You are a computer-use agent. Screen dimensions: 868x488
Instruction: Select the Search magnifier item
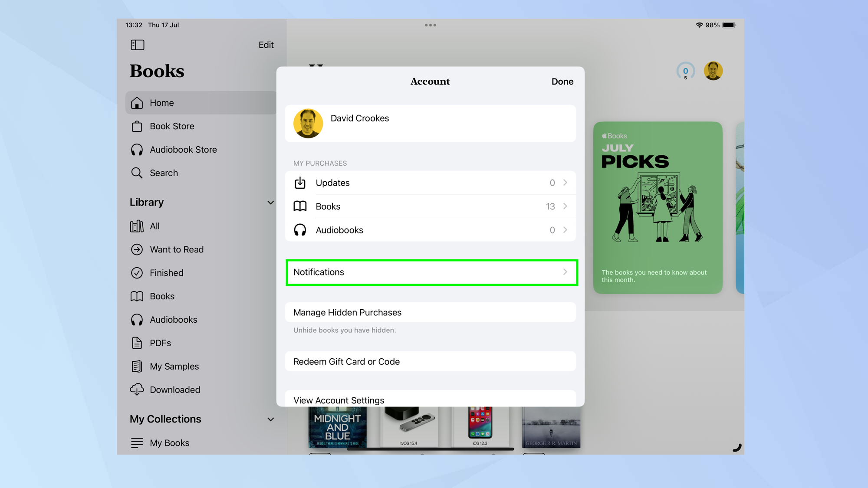pyautogui.click(x=164, y=173)
